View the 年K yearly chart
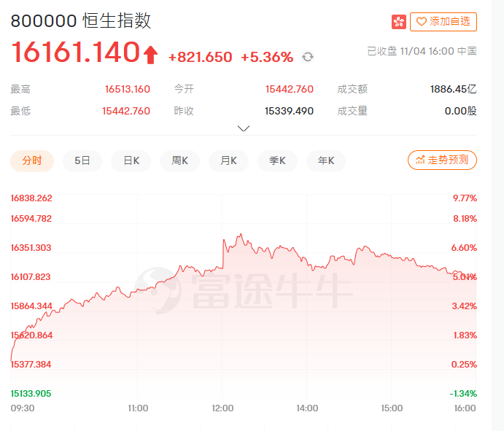 [325, 160]
